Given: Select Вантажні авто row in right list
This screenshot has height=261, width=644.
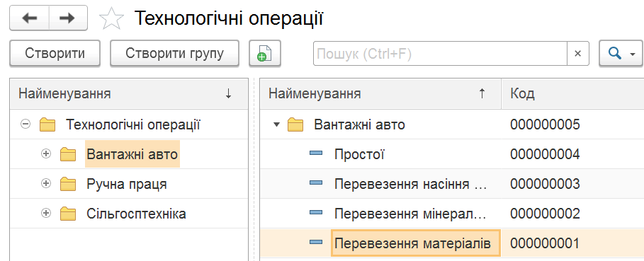Looking at the screenshot, I should [x=452, y=124].
